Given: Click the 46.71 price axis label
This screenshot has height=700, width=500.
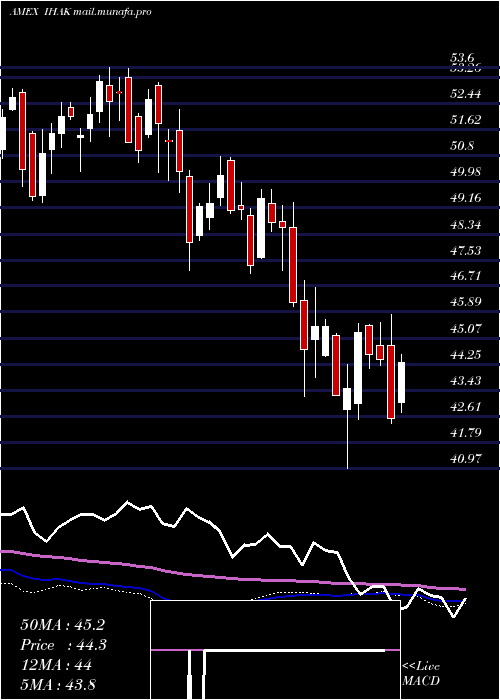Looking at the screenshot, I should click(466, 275).
